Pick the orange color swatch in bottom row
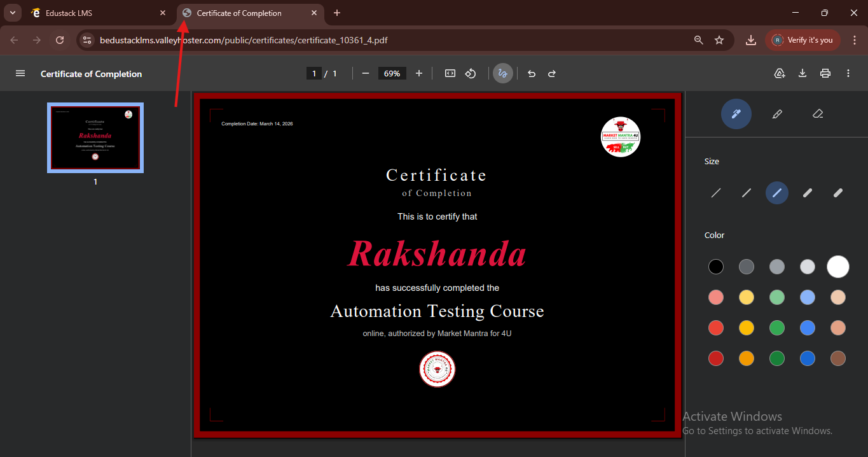868x457 pixels. point(747,358)
